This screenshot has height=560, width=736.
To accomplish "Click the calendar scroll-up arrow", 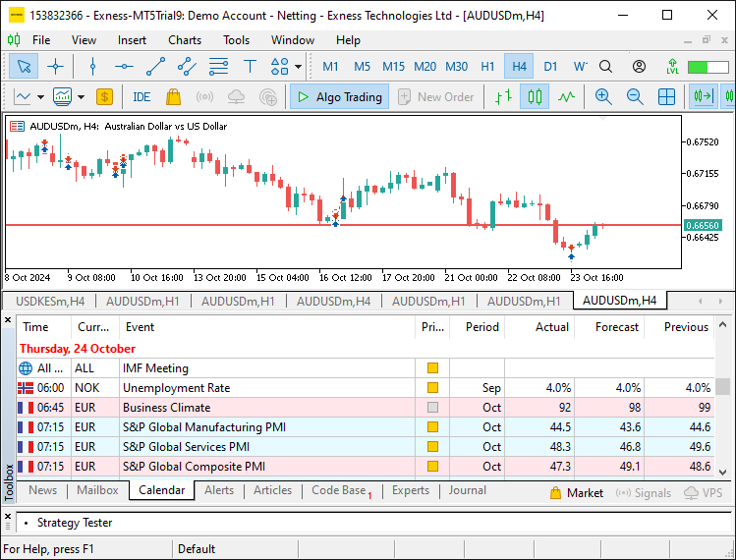I will pos(723,324).
